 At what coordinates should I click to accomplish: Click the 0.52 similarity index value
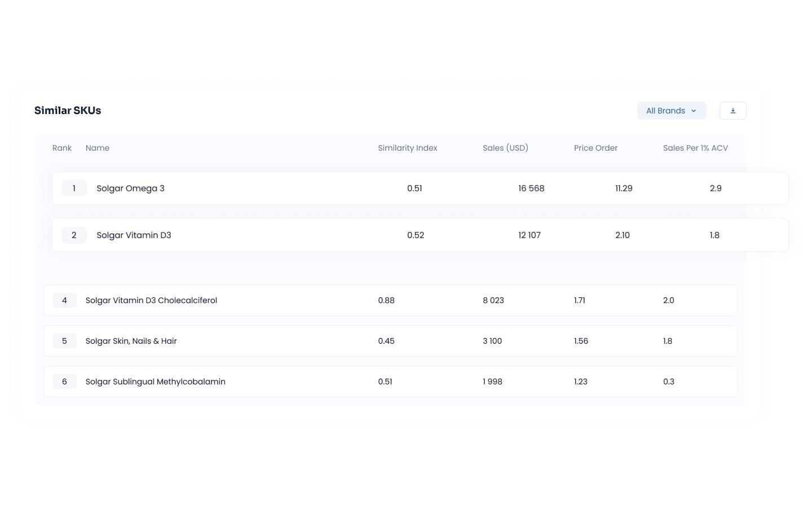coord(416,235)
